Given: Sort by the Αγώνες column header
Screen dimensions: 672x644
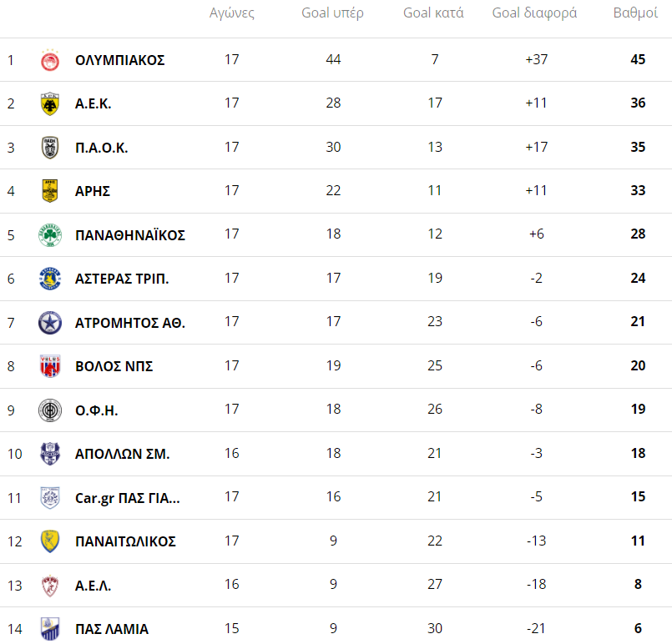Looking at the screenshot, I should coord(231,13).
